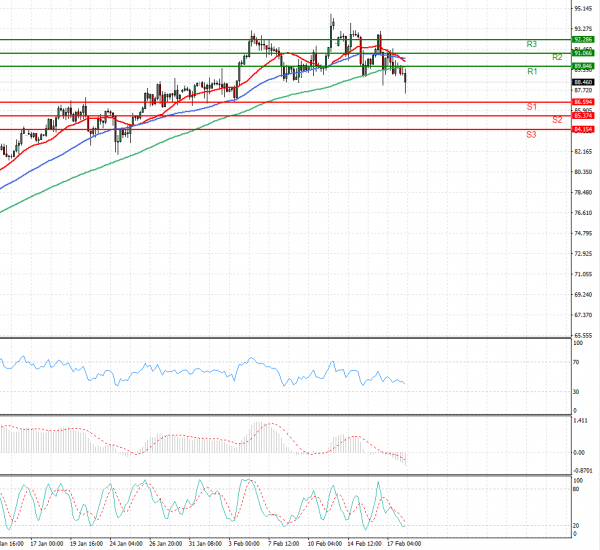Viewport: 600px width, 550px height.
Task: Click the 82.165 price axis value
Action: [583, 152]
